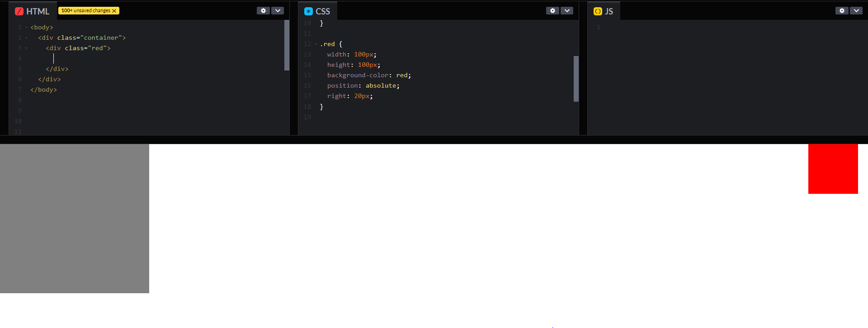
Task: Click the CSS asterisk icon
Action: pyautogui.click(x=308, y=11)
